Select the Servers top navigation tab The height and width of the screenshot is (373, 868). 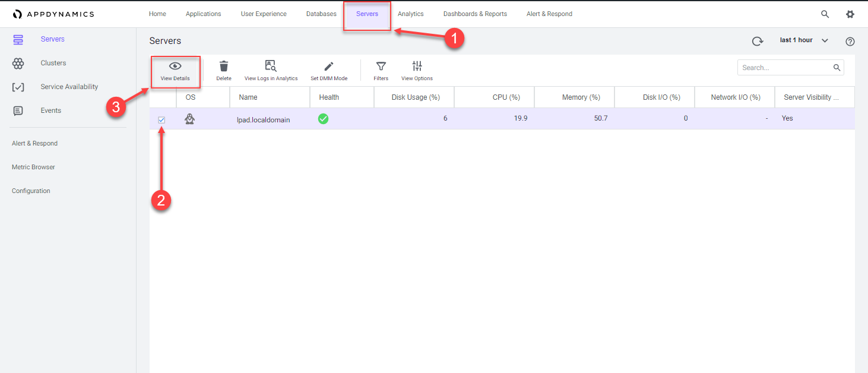[367, 14]
